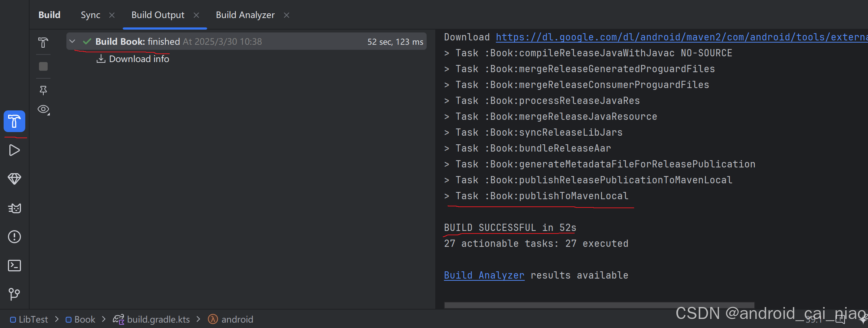
Task: Click the Task :Book:bundleReleaseAar line
Action: tap(528, 148)
